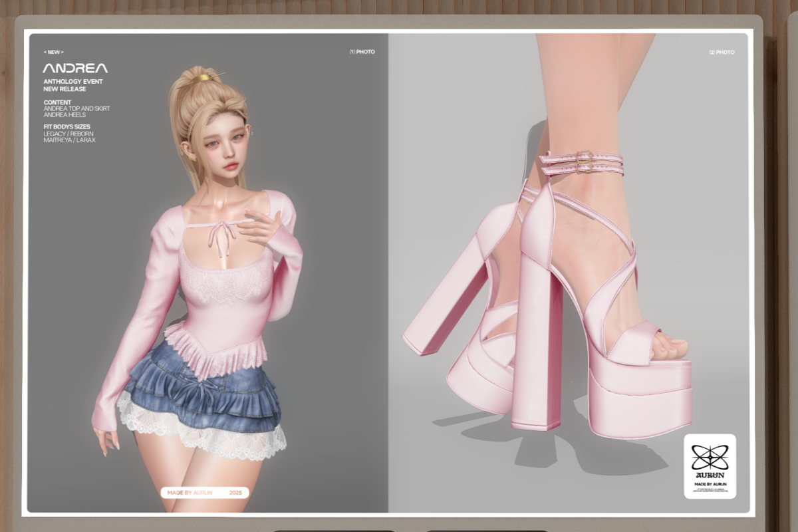Click the ANDREA title logo text
Image resolution: width=798 pixels, height=532 pixels.
(x=75, y=68)
